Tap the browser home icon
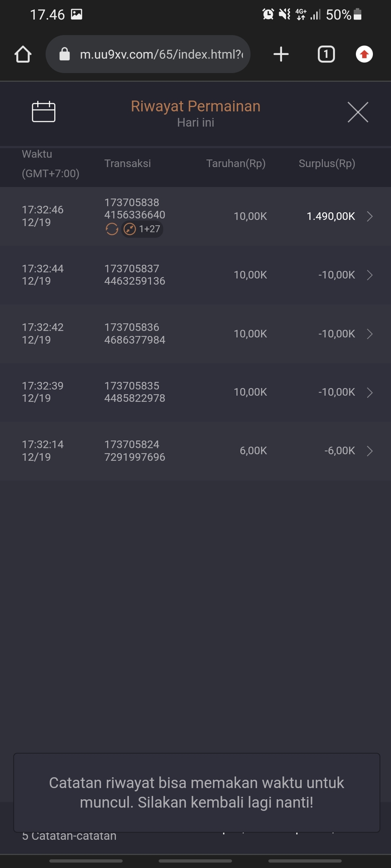The height and width of the screenshot is (868, 391). [x=23, y=54]
